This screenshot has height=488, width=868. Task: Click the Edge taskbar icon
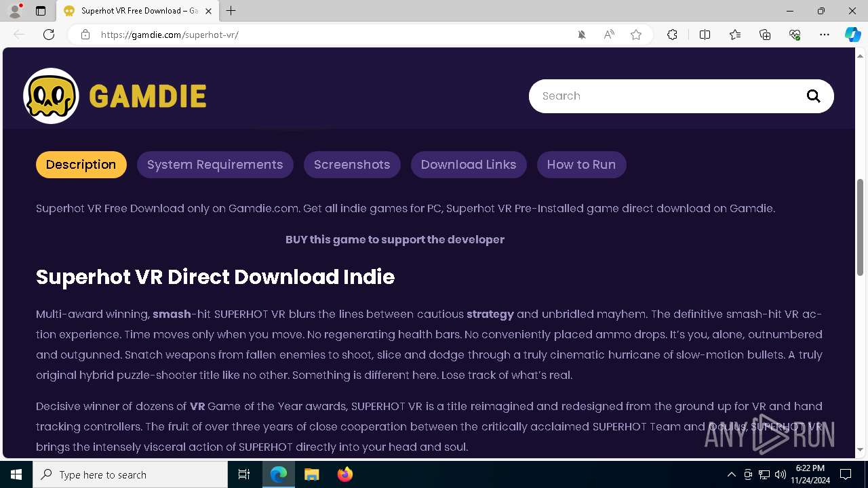coord(279,474)
